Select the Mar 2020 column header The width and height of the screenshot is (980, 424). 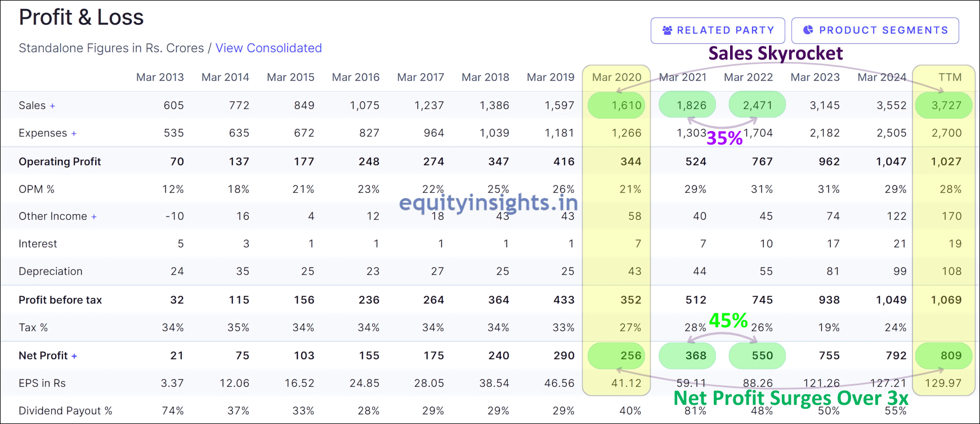[616, 77]
